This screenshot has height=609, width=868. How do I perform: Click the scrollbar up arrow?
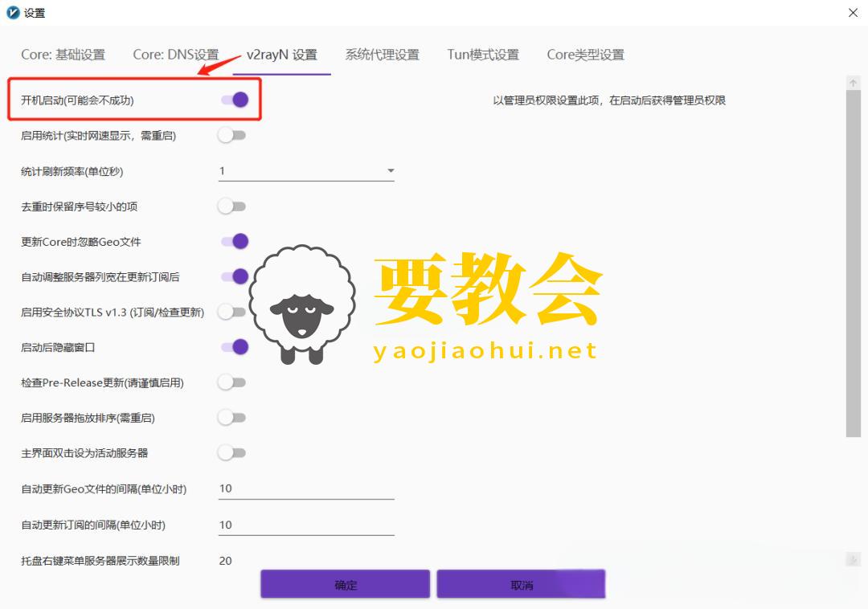(853, 83)
